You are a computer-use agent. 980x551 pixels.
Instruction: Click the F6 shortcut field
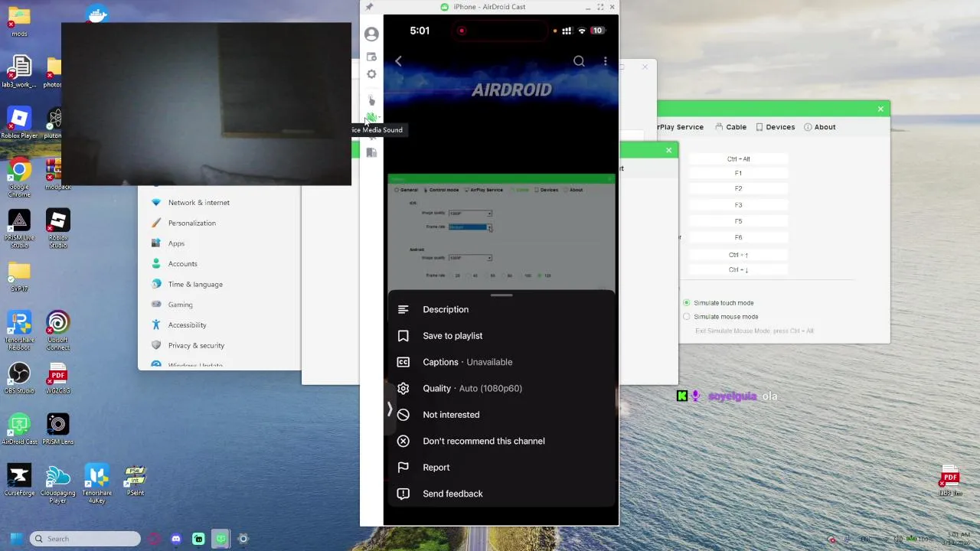[738, 237]
